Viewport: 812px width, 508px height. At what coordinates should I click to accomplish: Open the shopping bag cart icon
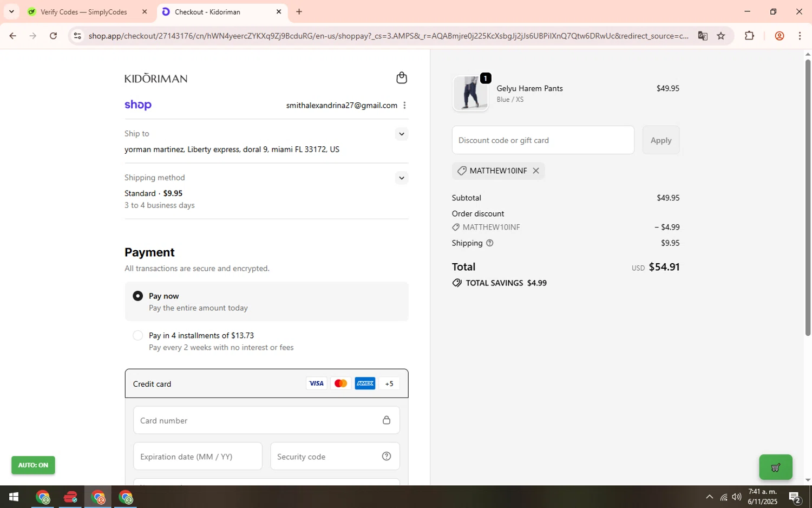(x=402, y=78)
